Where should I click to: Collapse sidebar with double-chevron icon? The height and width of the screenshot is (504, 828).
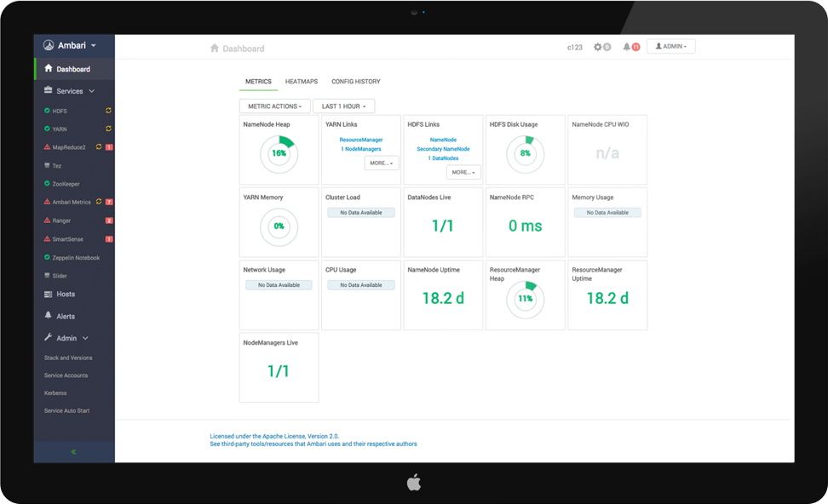73,452
